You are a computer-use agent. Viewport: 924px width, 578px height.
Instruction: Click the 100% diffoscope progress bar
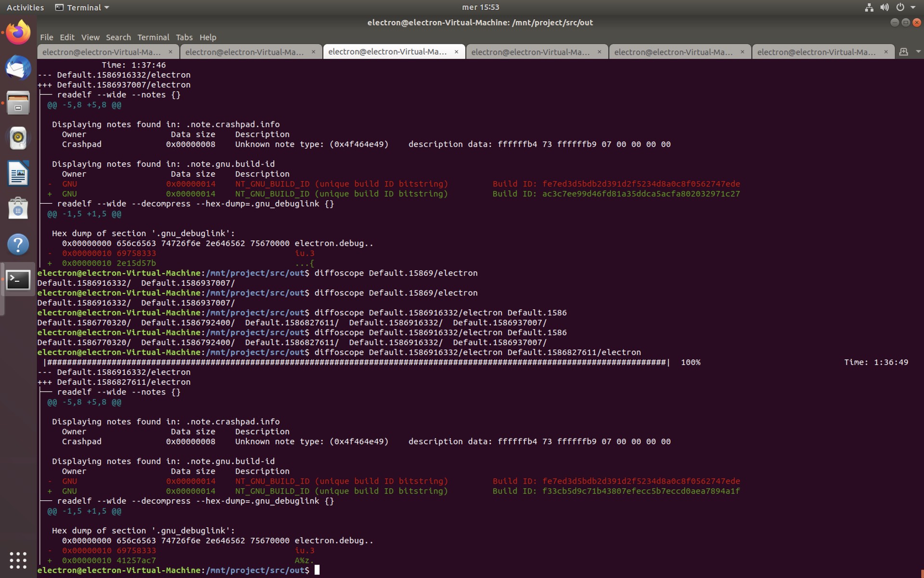pos(356,362)
